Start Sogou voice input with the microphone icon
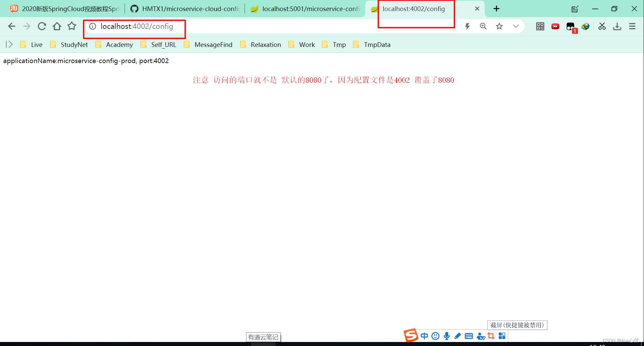644x346 pixels. point(446,336)
